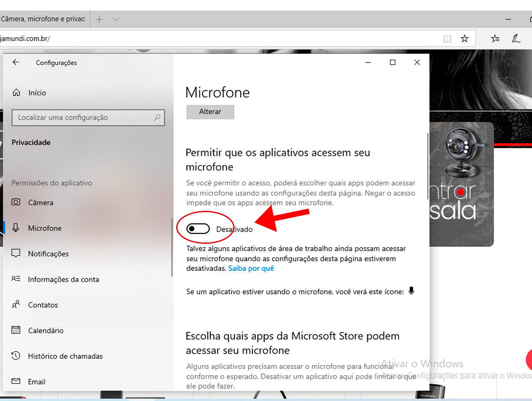Screen dimensions: 532x401
Task: Add page to favorites with star icon
Action: pyautogui.click(x=464, y=39)
